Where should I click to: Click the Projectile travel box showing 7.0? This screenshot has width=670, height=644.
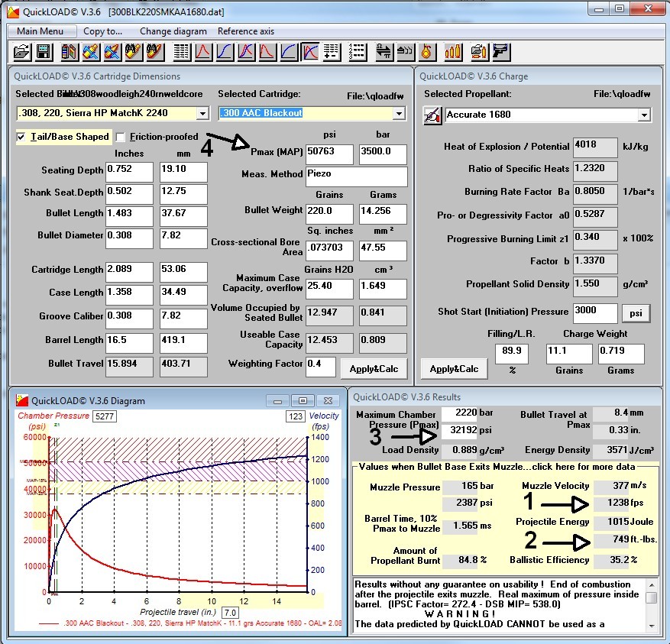coord(230,613)
